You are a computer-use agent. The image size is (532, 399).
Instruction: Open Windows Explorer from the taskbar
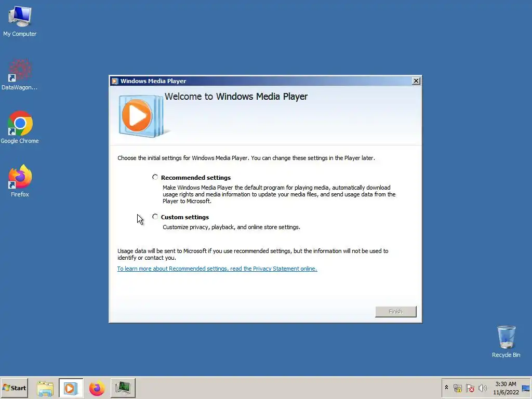point(45,388)
